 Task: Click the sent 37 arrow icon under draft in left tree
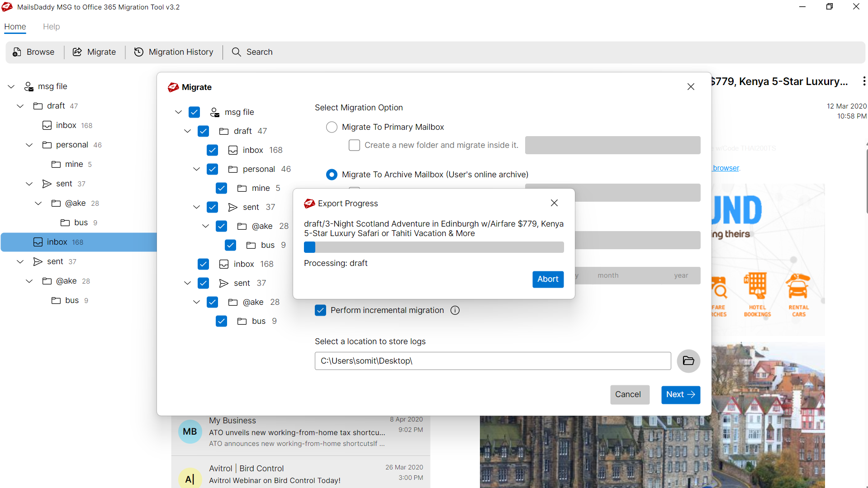click(47, 184)
